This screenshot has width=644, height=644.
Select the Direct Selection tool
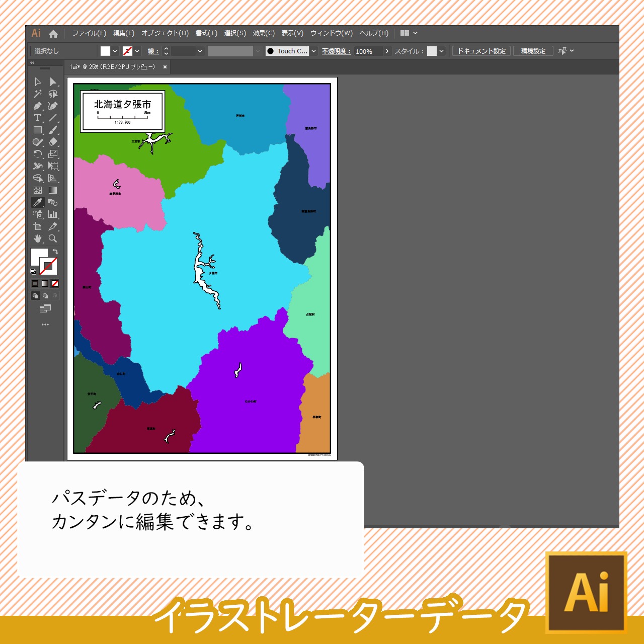[x=53, y=82]
